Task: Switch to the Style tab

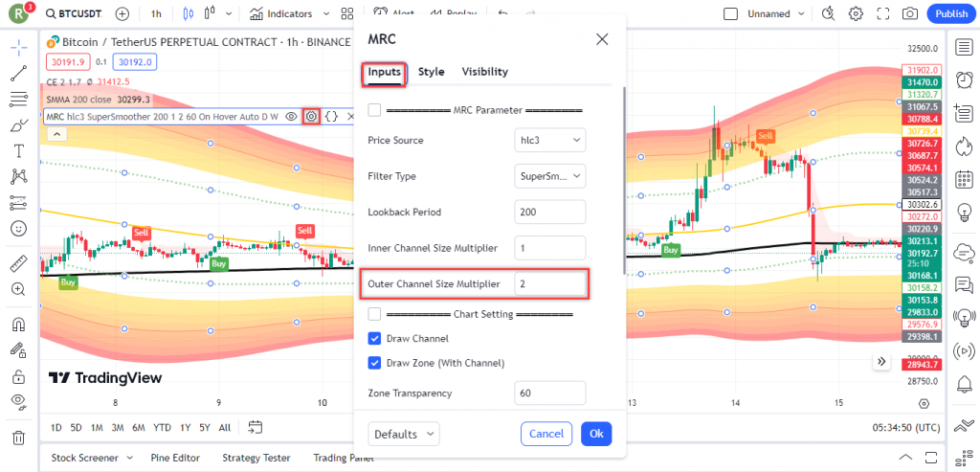Action: [x=432, y=72]
